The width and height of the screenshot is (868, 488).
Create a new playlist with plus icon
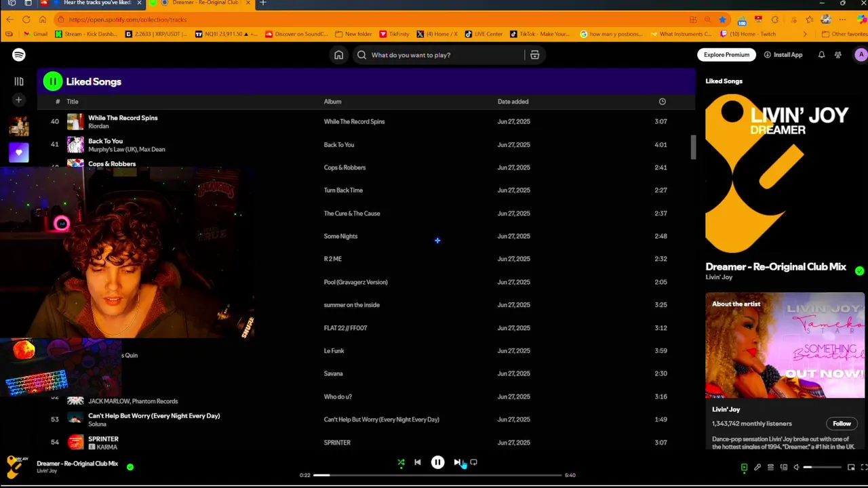point(19,100)
